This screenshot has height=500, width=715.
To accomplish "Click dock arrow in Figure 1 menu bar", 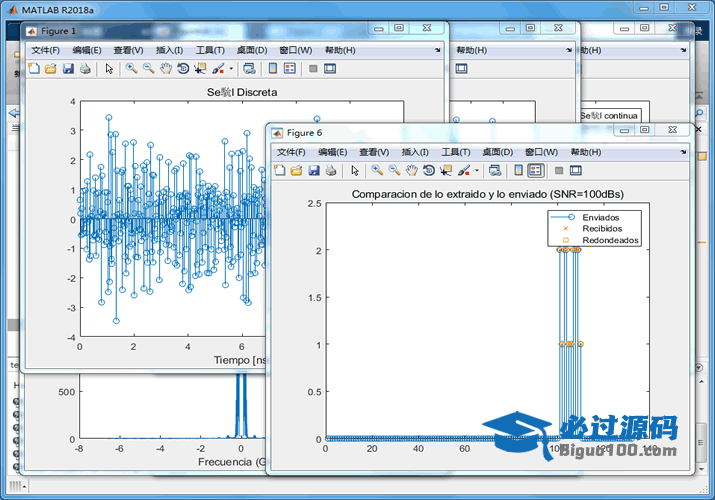I will point(438,50).
